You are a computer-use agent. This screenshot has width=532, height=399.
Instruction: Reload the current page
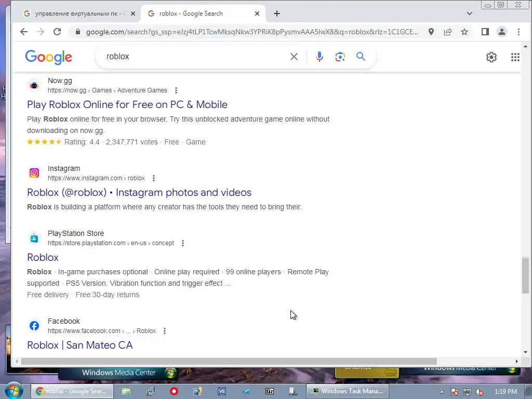click(x=57, y=32)
